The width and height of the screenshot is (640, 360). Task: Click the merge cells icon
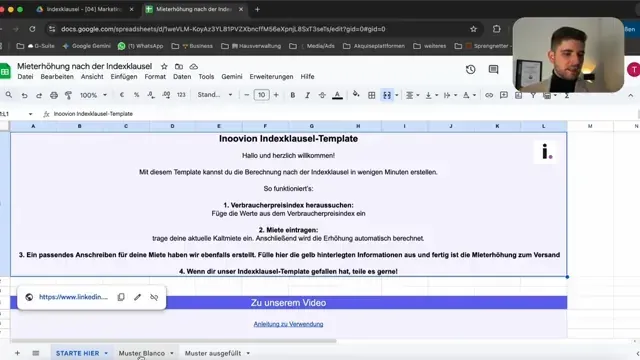[x=387, y=95]
